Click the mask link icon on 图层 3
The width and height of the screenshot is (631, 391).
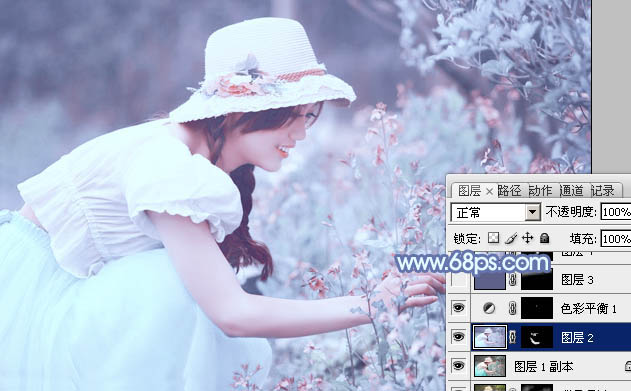513,280
